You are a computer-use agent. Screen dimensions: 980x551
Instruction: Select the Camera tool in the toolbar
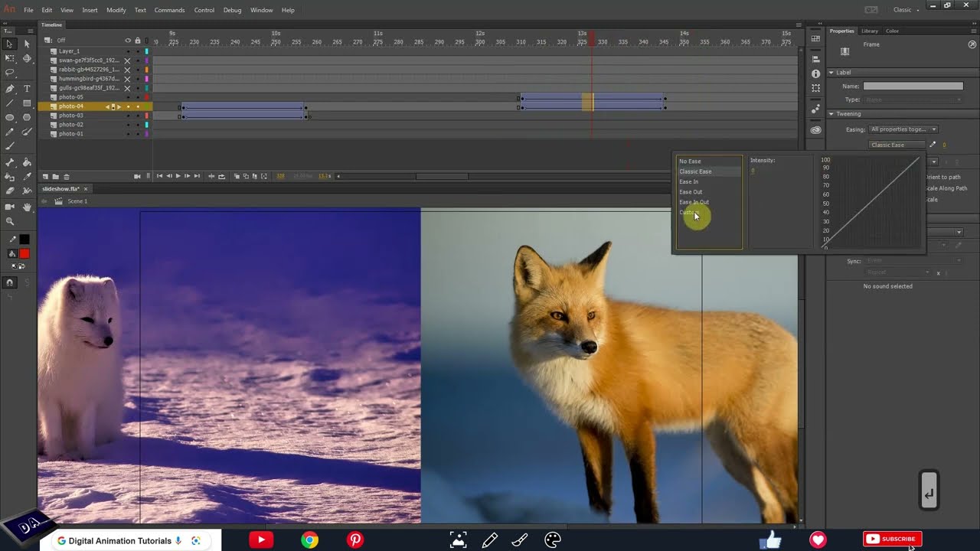click(10, 207)
